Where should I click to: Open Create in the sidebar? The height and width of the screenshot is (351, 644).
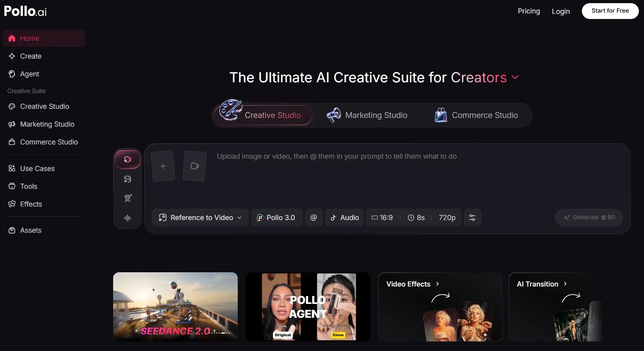44,56
